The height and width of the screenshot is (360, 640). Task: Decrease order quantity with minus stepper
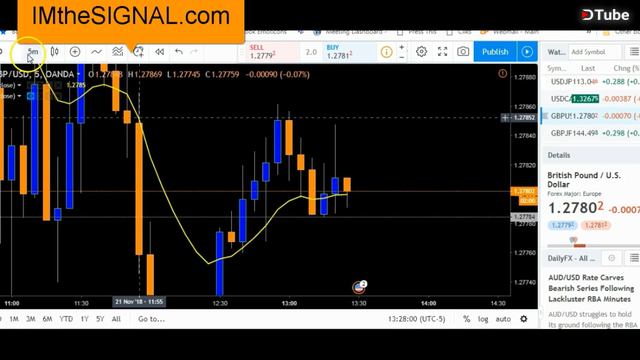(402, 57)
